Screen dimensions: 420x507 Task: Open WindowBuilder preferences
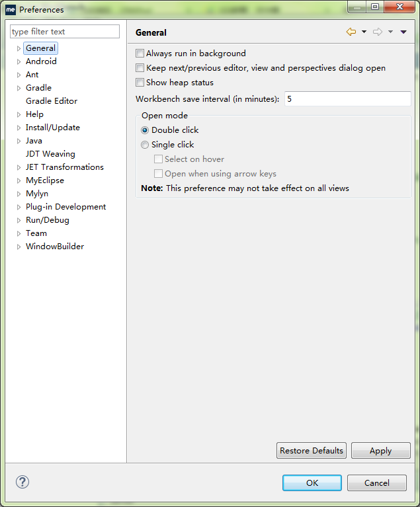coord(55,247)
